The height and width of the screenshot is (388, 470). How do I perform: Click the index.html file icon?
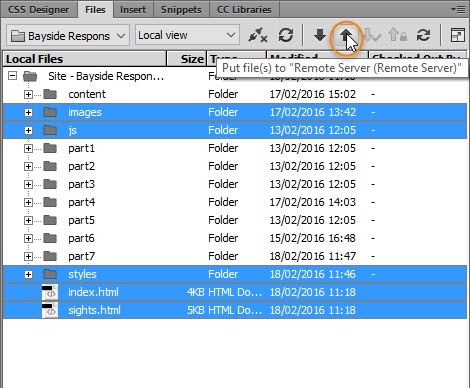coord(50,292)
